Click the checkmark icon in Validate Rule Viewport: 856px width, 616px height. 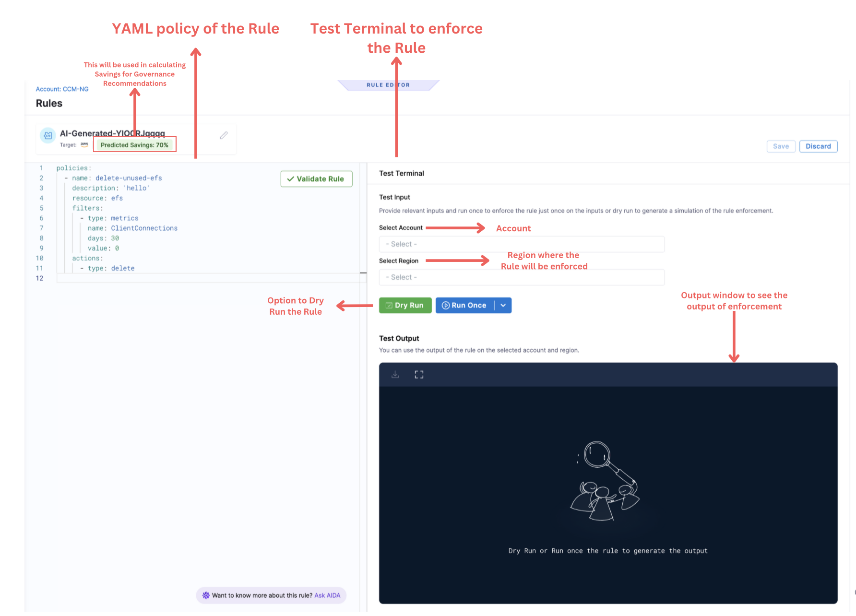(x=290, y=179)
